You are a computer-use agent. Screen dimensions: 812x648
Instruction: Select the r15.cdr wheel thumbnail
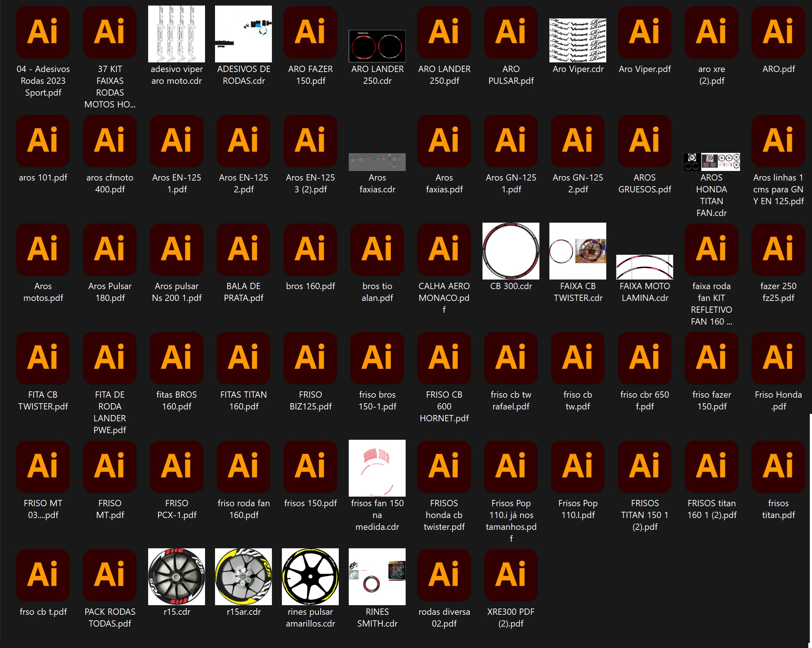click(176, 576)
